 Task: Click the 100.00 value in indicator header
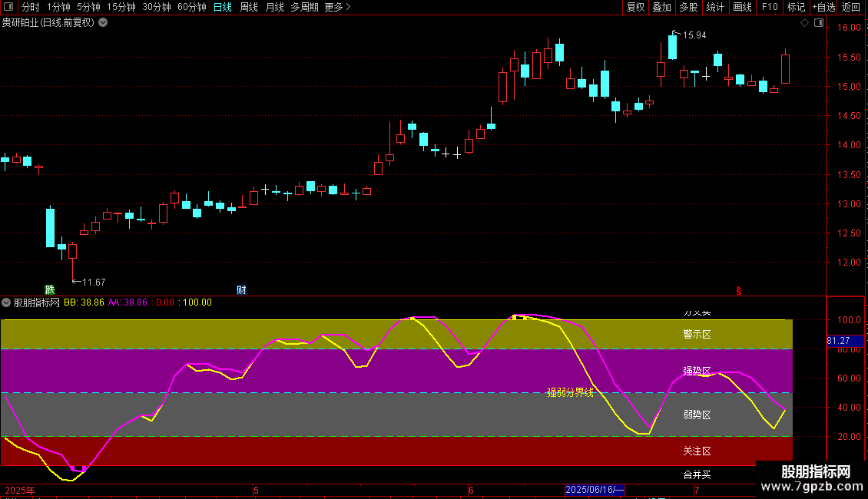click(x=197, y=302)
